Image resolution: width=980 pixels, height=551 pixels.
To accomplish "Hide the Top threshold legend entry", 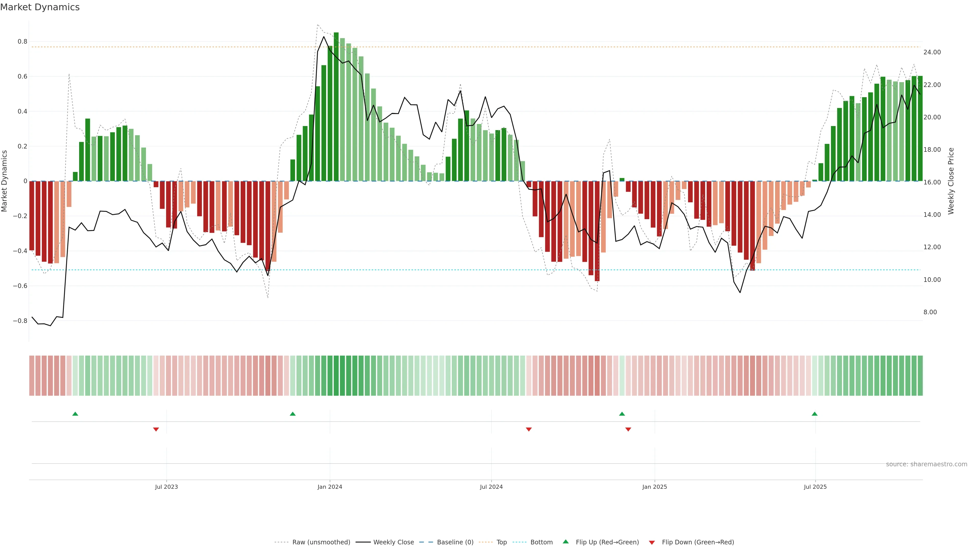I will [501, 542].
